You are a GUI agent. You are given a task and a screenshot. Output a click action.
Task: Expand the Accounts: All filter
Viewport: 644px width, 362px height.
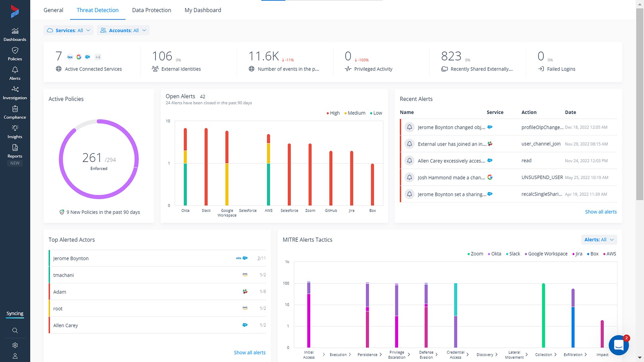123,30
